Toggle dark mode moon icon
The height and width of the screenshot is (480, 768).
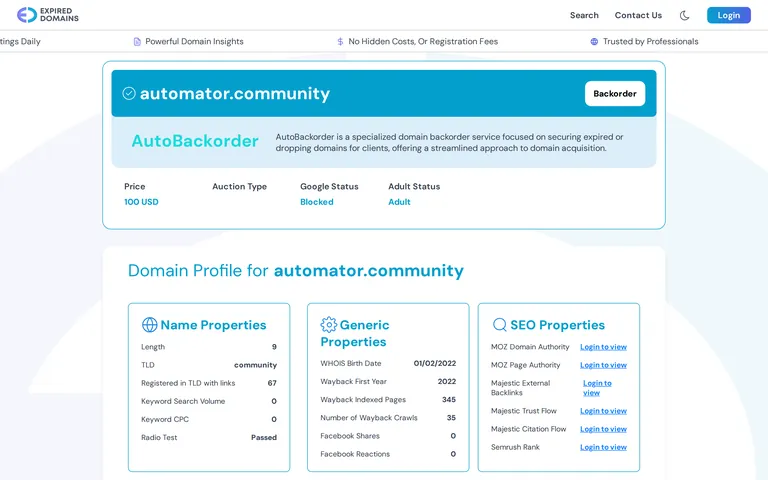(x=684, y=15)
